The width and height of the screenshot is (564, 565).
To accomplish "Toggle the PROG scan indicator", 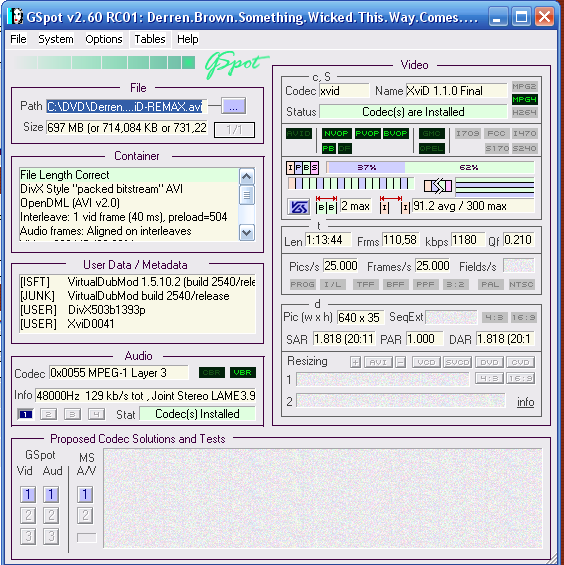I will coord(302,284).
